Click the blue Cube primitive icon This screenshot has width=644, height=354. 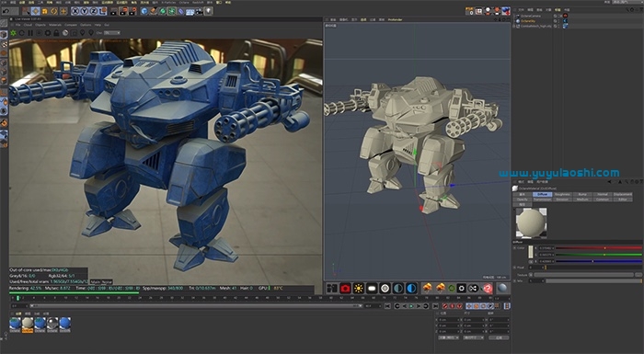tap(144, 11)
